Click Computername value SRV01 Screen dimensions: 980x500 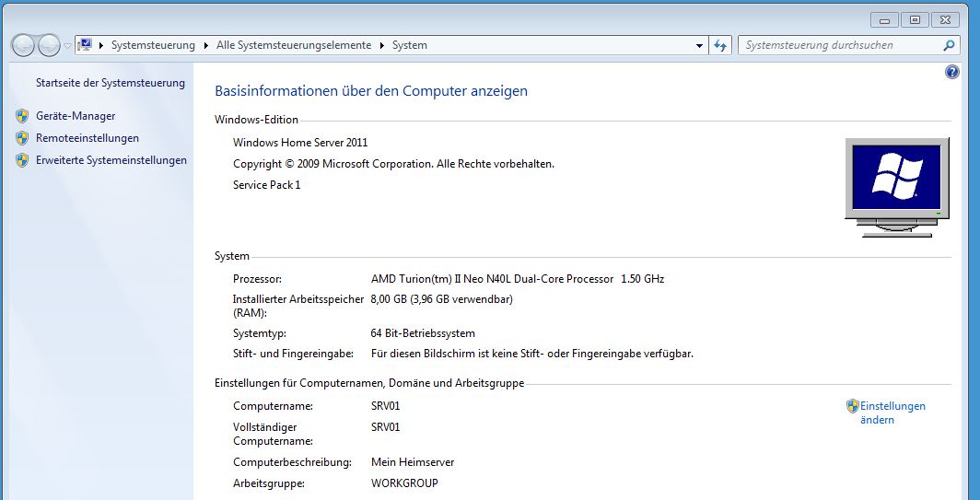click(386, 406)
